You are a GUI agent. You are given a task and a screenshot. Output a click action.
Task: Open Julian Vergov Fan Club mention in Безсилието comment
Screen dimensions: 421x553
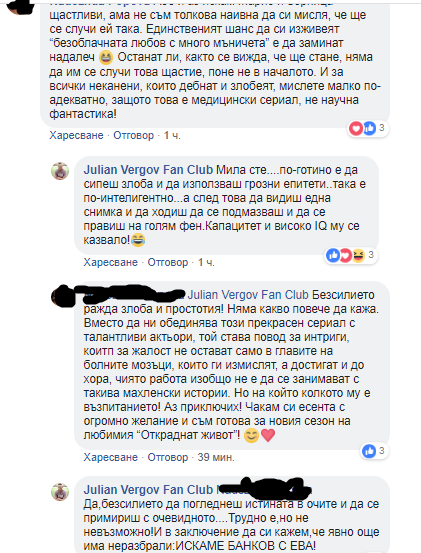[248, 295]
